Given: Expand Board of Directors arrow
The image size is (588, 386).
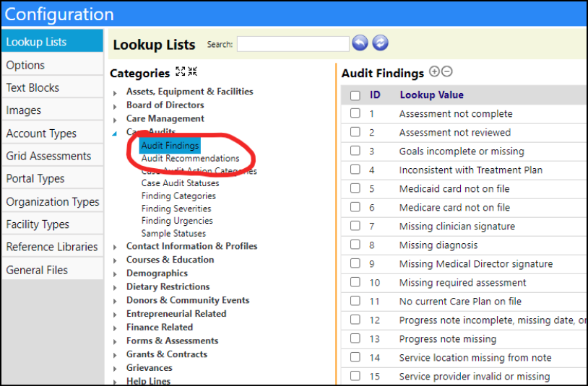Looking at the screenshot, I should pyautogui.click(x=115, y=106).
